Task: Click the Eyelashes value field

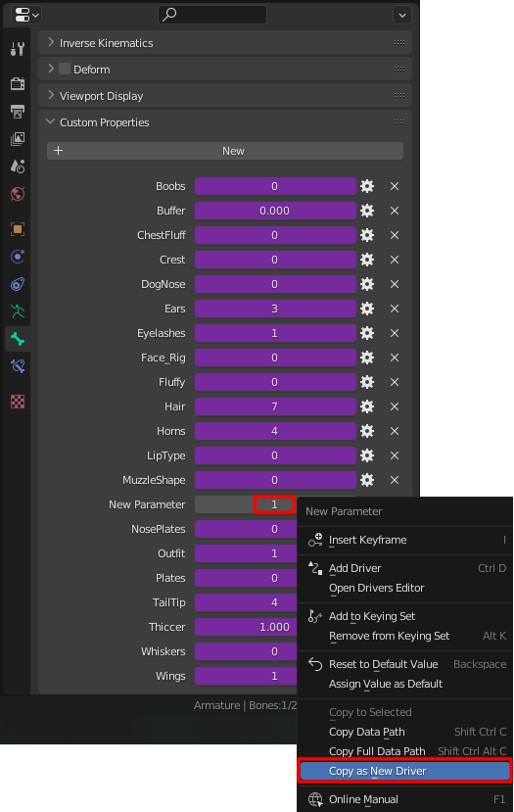Action: [x=275, y=333]
